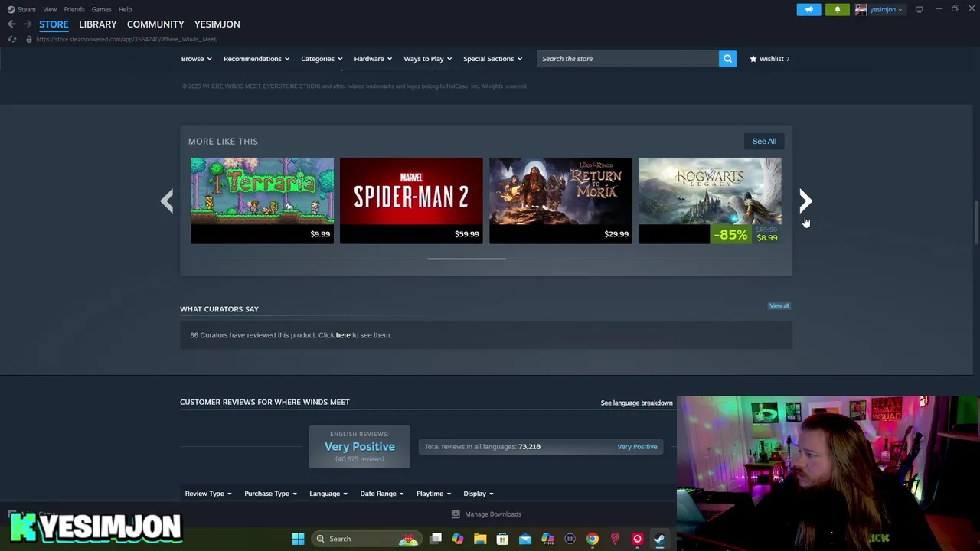Launch Copilot from the taskbar
Viewport: 980px width, 551px height.
point(458,539)
